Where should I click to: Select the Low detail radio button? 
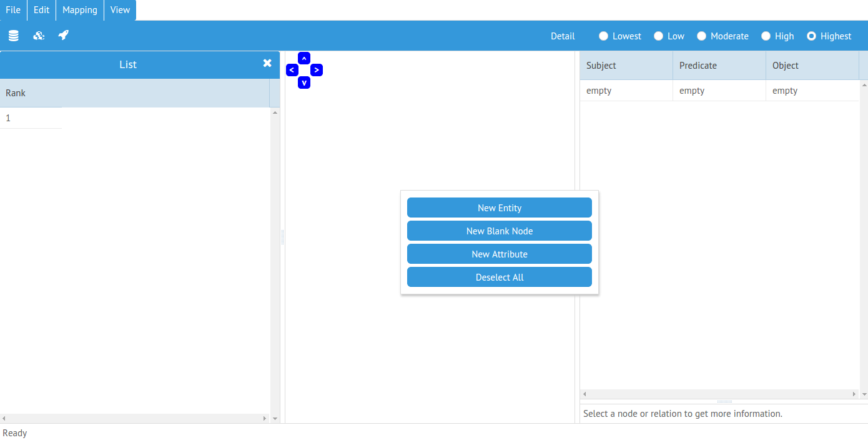click(x=658, y=36)
